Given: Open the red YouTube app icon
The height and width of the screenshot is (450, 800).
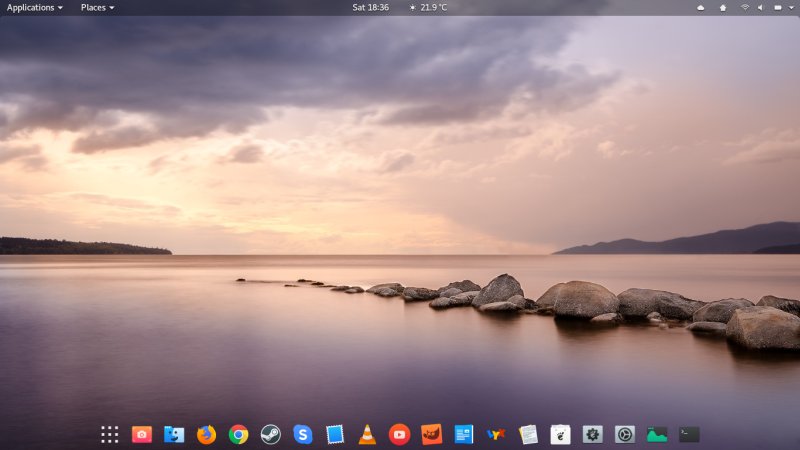Looking at the screenshot, I should (399, 434).
